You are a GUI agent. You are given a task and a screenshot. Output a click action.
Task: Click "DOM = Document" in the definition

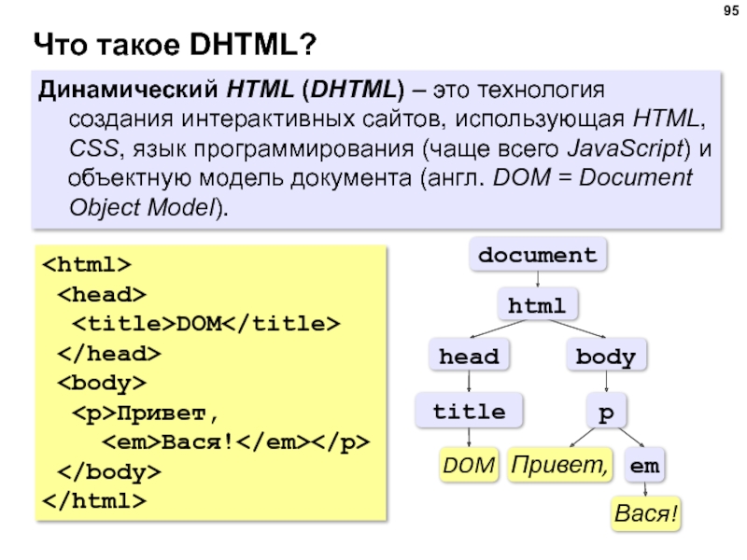(593, 177)
